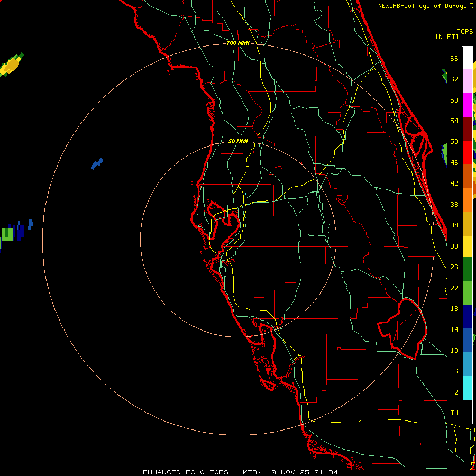Select the dark red legend swatch

[467, 129]
